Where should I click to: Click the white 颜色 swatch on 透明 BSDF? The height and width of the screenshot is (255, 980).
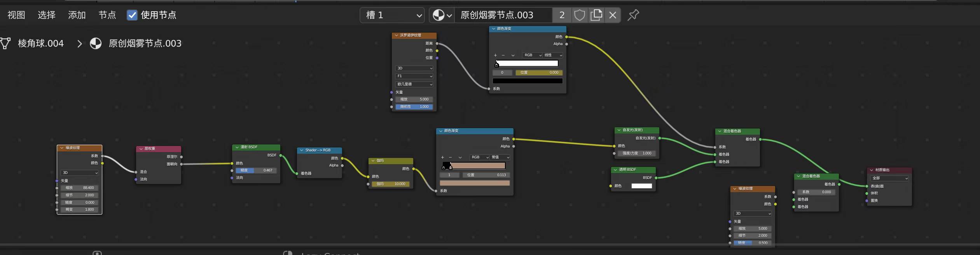[x=641, y=186]
